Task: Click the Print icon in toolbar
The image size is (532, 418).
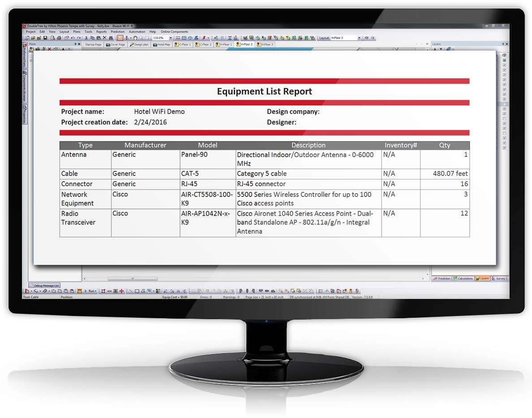Action: pyautogui.click(x=59, y=38)
